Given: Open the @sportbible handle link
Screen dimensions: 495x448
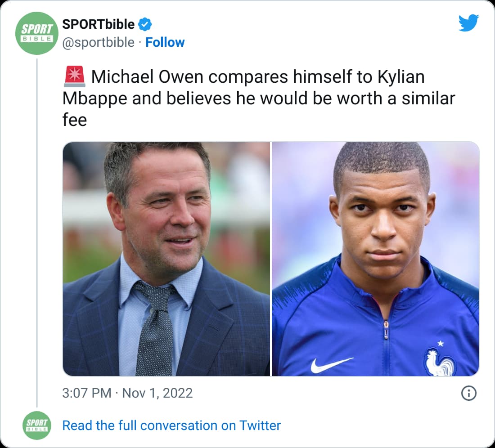Looking at the screenshot, I should pyautogui.click(x=98, y=42).
